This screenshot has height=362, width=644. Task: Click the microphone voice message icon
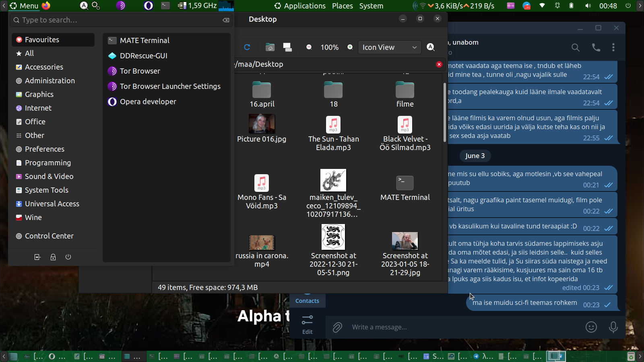pyautogui.click(x=613, y=327)
